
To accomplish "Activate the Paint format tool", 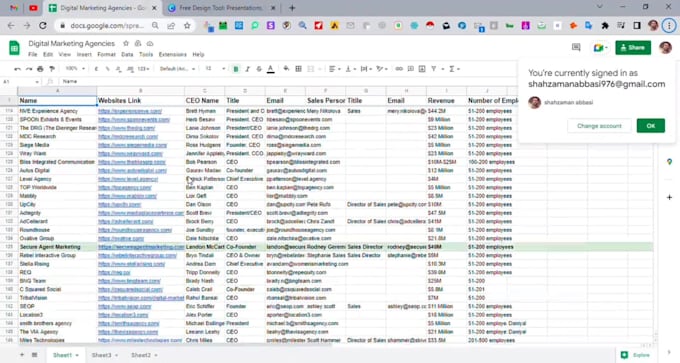I will coord(52,69).
